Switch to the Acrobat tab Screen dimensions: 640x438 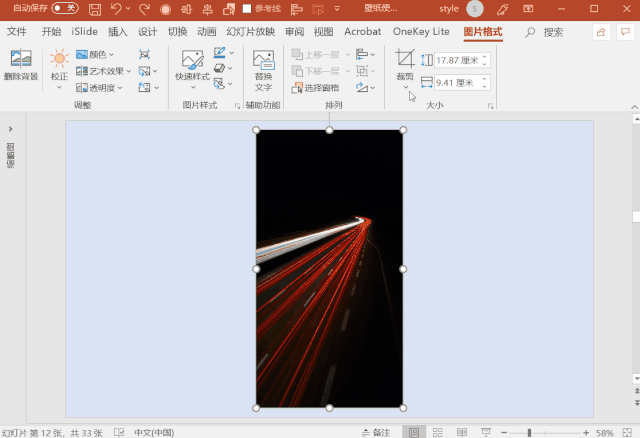click(x=362, y=32)
